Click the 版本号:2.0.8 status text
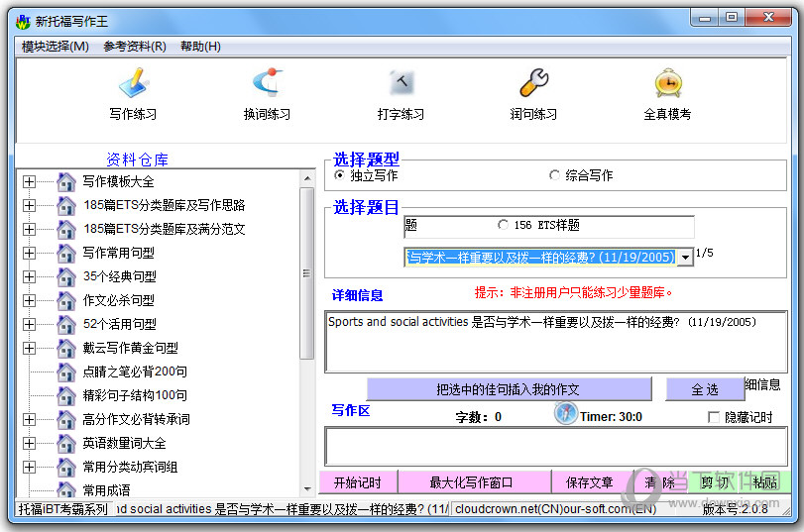The image size is (804, 532). pos(735,509)
